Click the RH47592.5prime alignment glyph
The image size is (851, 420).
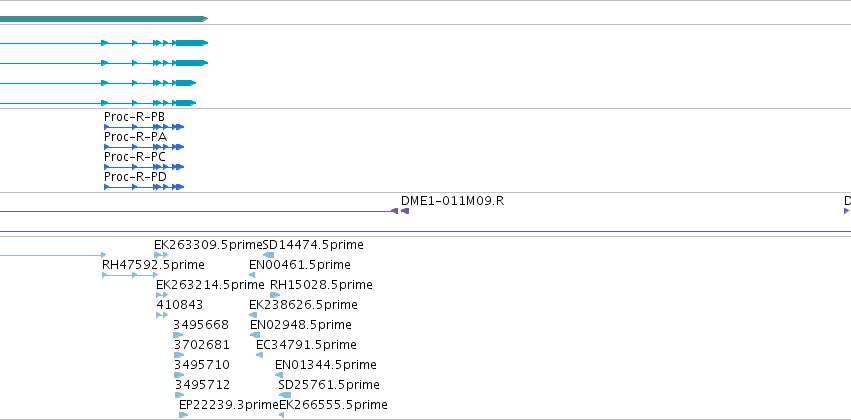click(x=130, y=275)
